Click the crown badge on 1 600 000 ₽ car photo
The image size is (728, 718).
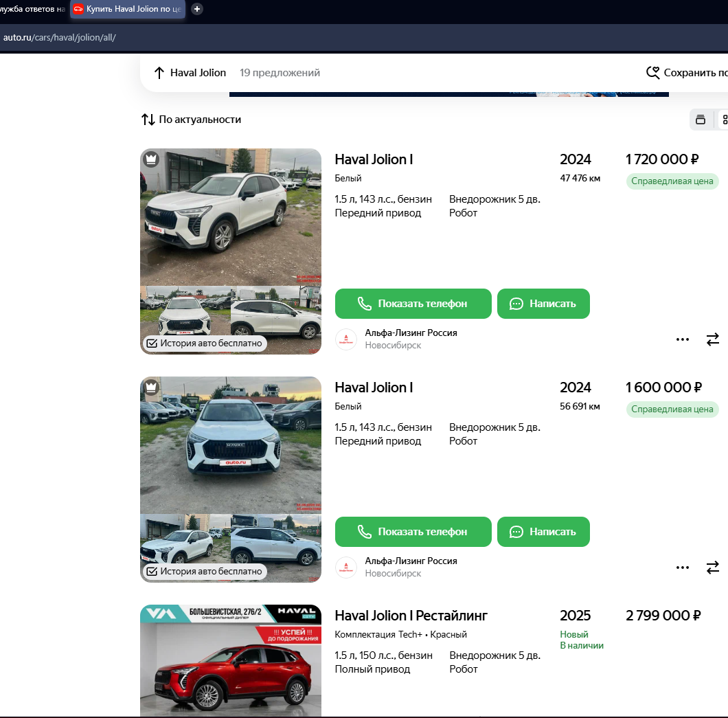coord(151,388)
